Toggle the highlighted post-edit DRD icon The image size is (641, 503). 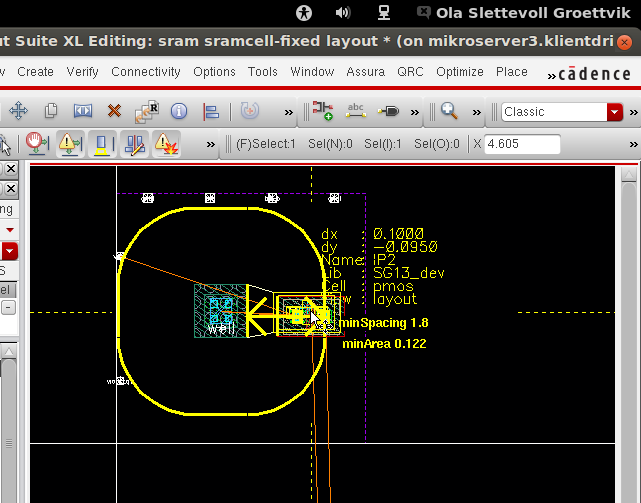(x=102, y=144)
